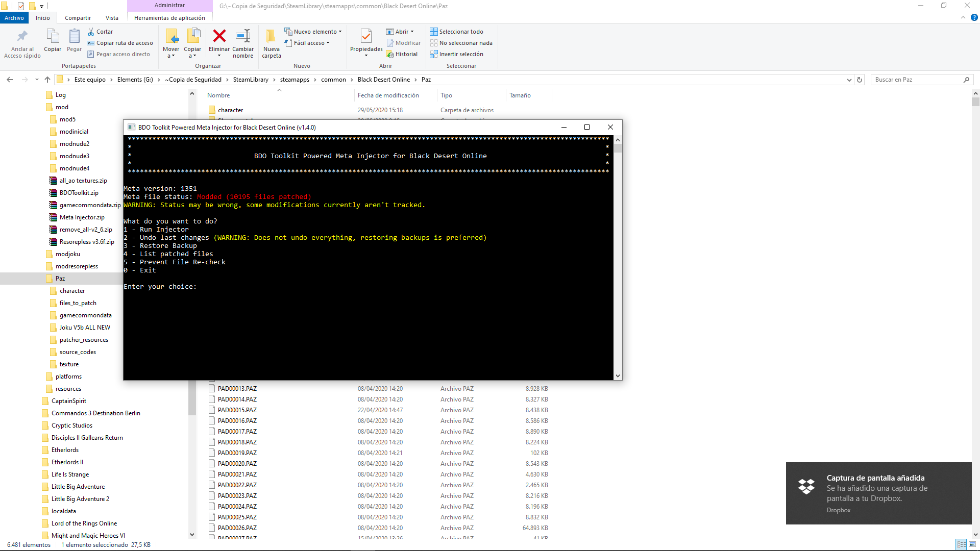Screen dimensions: 980x551
Task: Open the Compartir ribbon tab
Action: pyautogui.click(x=78, y=18)
